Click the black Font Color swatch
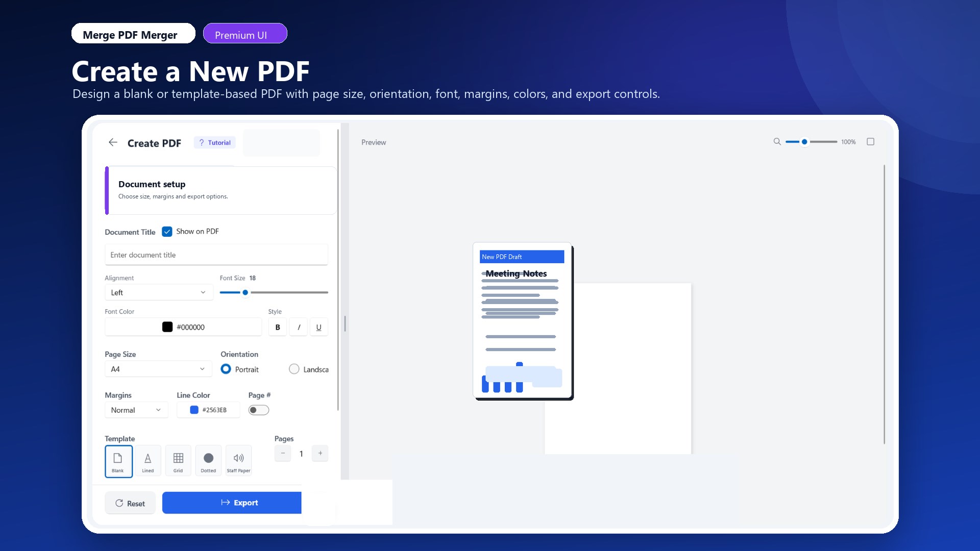980x551 pixels. click(x=167, y=327)
